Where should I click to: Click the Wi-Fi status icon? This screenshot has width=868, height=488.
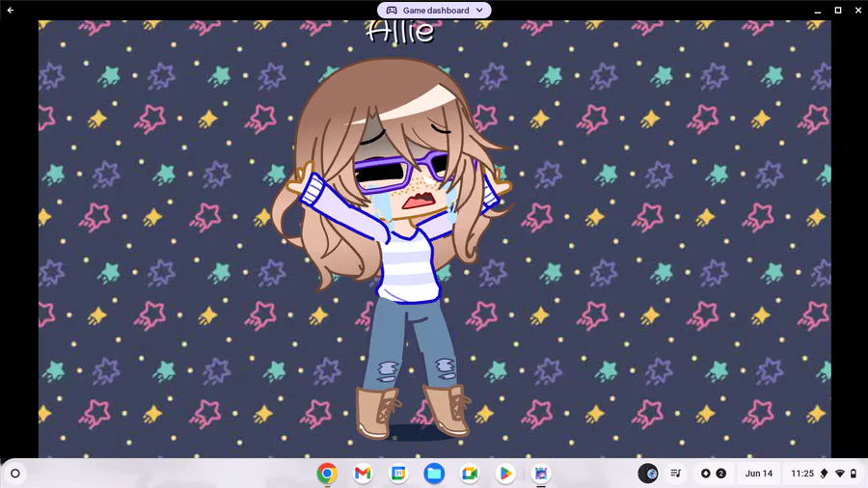pyautogui.click(x=840, y=474)
